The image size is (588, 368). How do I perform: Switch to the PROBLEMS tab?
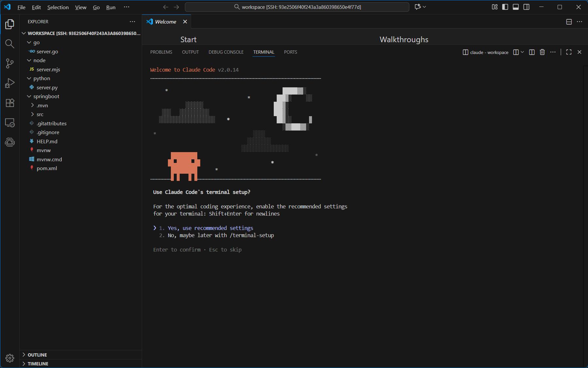coord(161,52)
